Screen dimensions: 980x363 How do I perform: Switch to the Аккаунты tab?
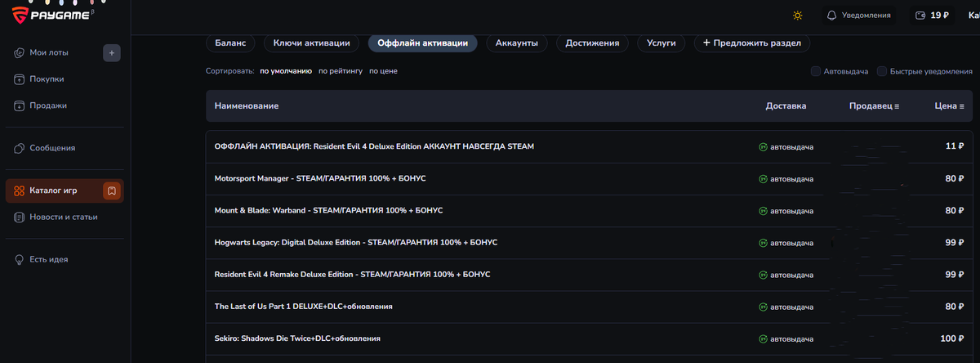pos(517,43)
